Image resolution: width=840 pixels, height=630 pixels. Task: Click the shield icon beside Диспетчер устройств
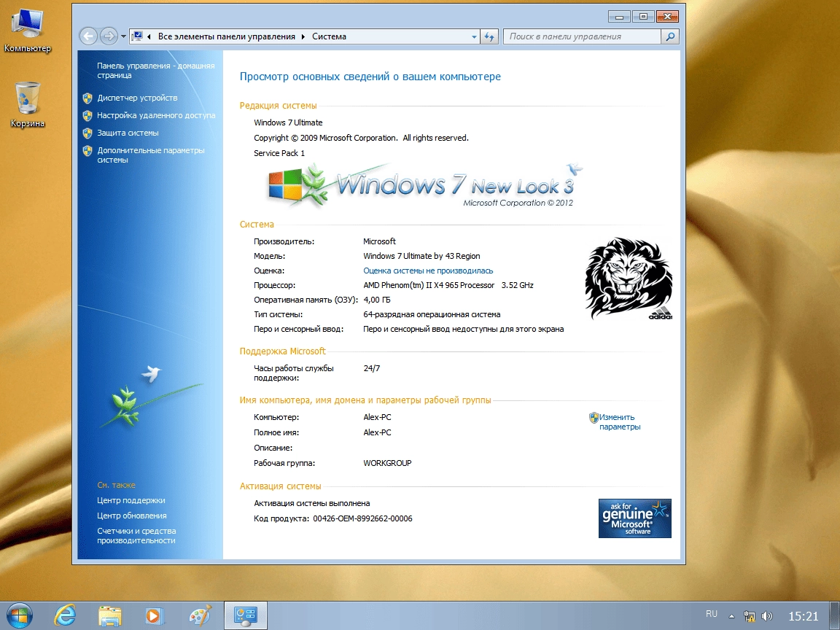point(87,98)
